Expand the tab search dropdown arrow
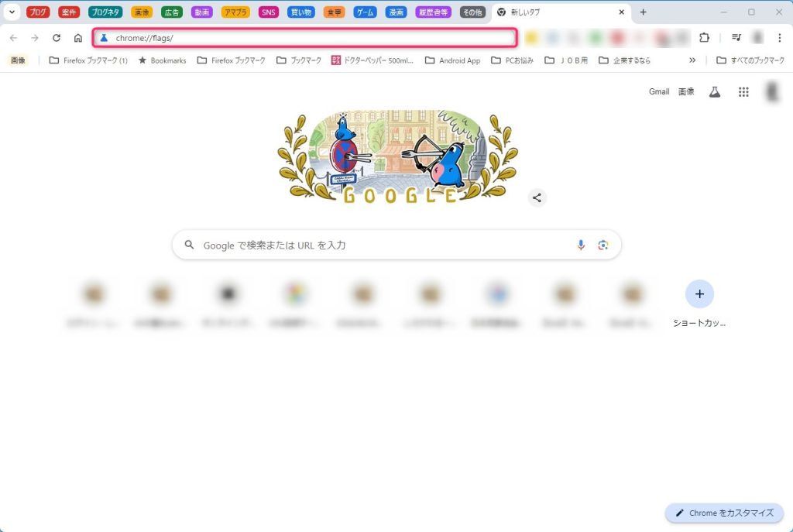Image resolution: width=793 pixels, height=532 pixels. click(x=12, y=12)
